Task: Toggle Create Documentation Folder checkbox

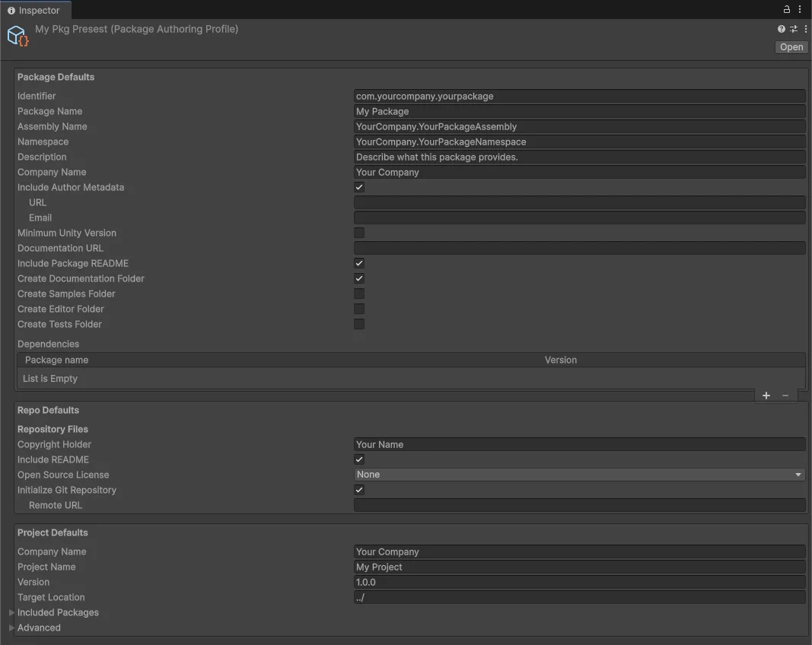Action: 359,278
